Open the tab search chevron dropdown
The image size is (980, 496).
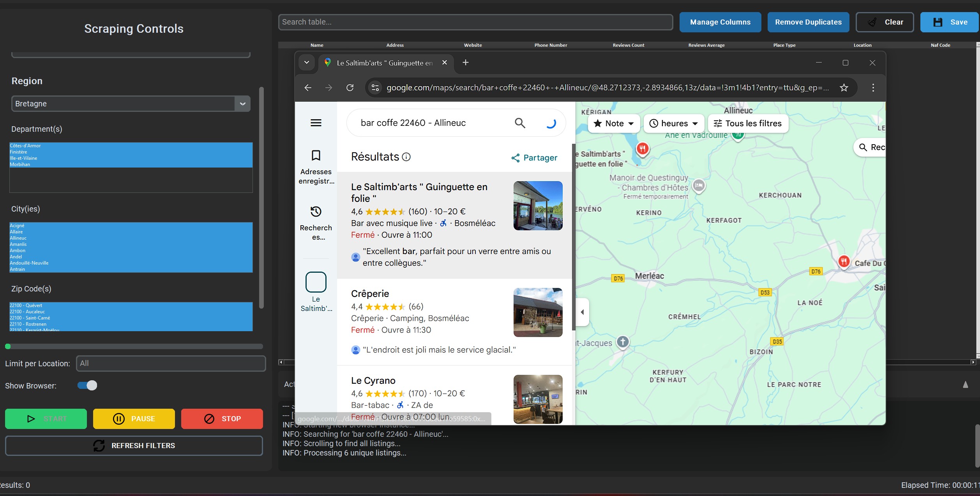[x=307, y=62]
